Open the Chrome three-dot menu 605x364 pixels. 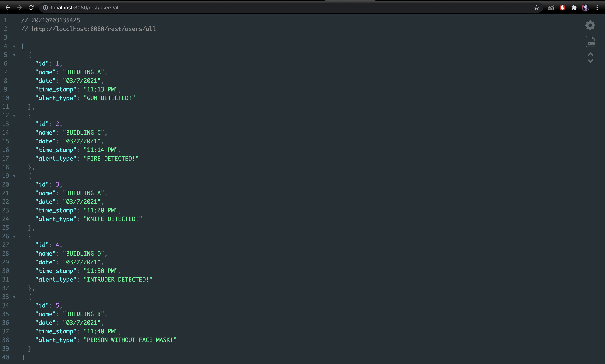click(x=597, y=7)
